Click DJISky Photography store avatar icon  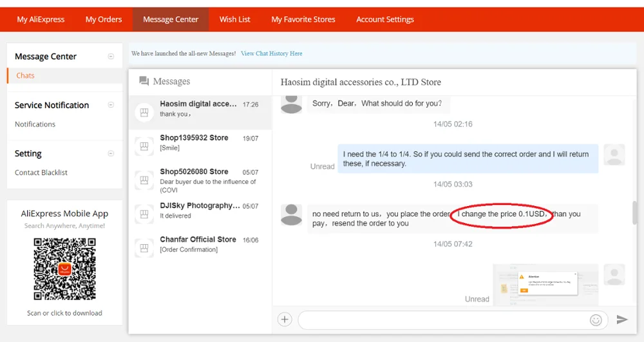(144, 213)
